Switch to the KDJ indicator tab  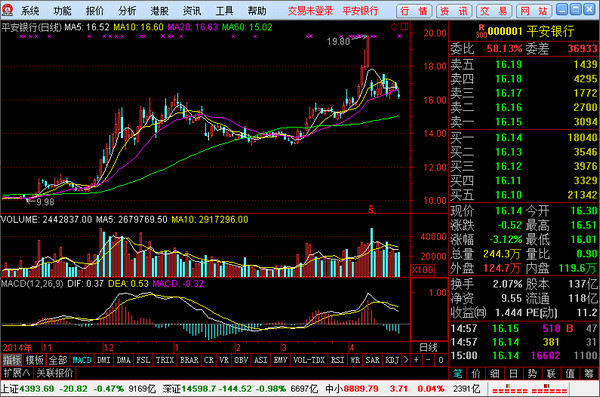(392, 360)
